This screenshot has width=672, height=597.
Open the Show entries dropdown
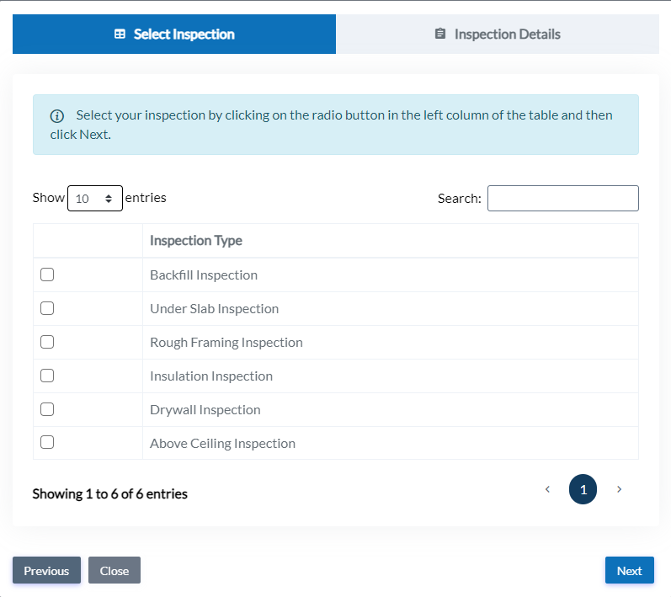click(95, 198)
